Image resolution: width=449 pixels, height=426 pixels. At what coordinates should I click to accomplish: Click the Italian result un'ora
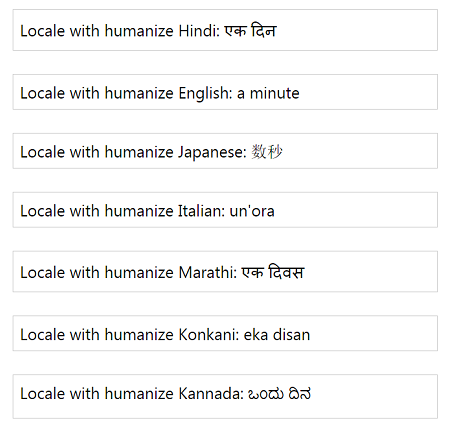(x=252, y=211)
